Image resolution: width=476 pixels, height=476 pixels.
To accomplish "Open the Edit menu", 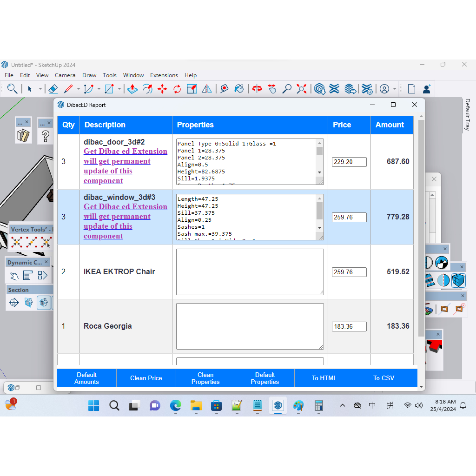I will point(25,75).
